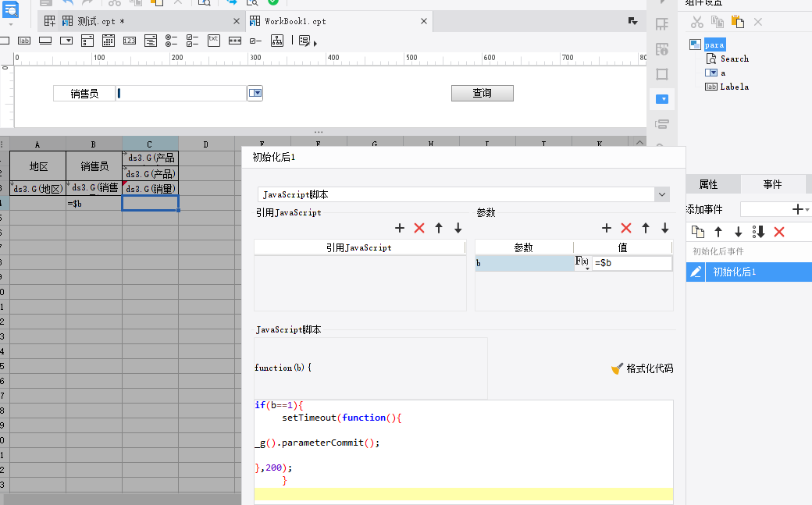812x505 pixels.
Task: Click the pencil edit icon for 初始化后1
Action: click(696, 272)
